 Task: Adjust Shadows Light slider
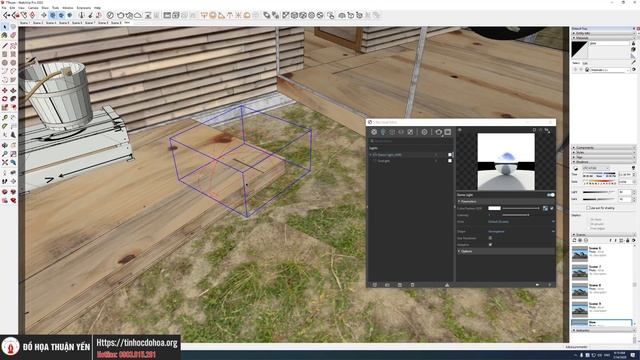point(599,192)
